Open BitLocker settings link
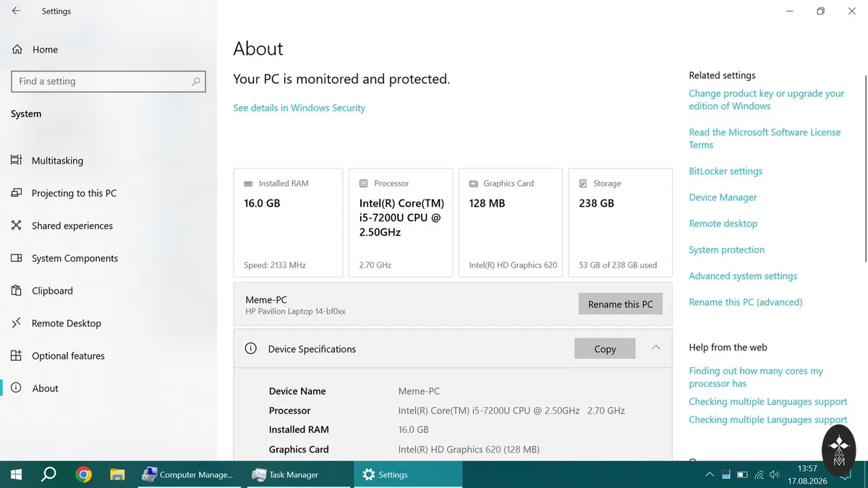868x488 pixels. [x=726, y=171]
